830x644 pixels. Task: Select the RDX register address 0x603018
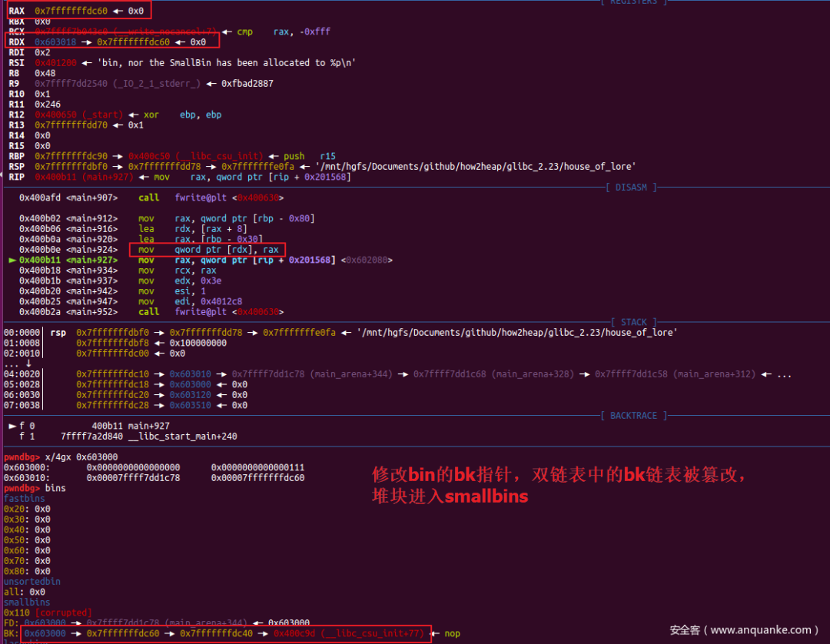[x=55, y=41]
